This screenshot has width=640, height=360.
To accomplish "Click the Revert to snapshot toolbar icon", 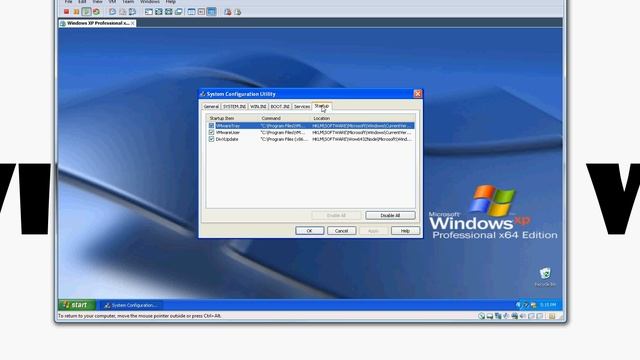I will [122, 12].
